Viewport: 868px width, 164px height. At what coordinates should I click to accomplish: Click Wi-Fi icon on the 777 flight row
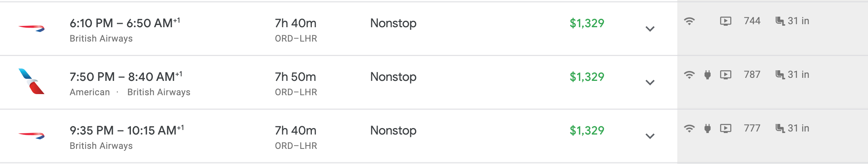tap(689, 128)
